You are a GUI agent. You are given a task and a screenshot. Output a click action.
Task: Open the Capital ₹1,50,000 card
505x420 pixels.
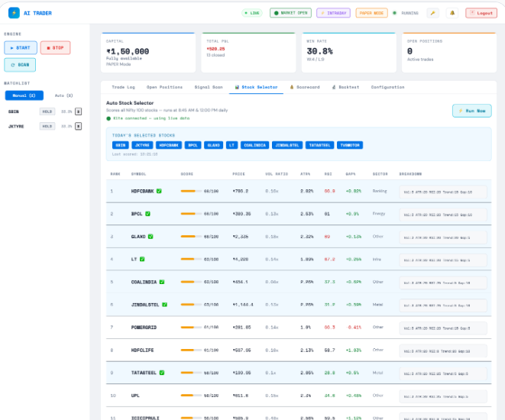[148, 53]
